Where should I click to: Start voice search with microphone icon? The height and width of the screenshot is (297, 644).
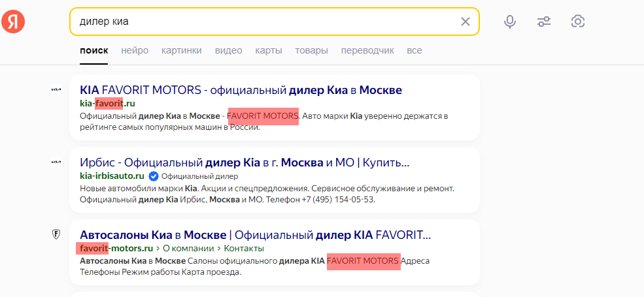pyautogui.click(x=510, y=22)
